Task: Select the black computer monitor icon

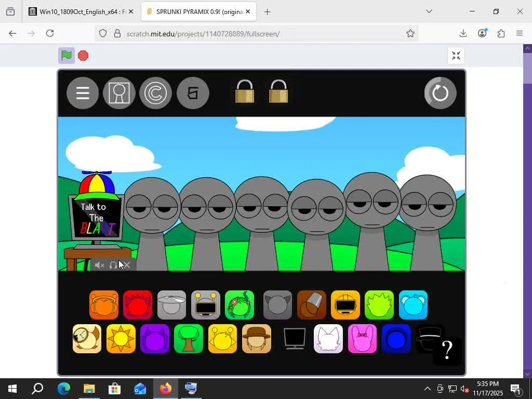Action: pyautogui.click(x=295, y=339)
